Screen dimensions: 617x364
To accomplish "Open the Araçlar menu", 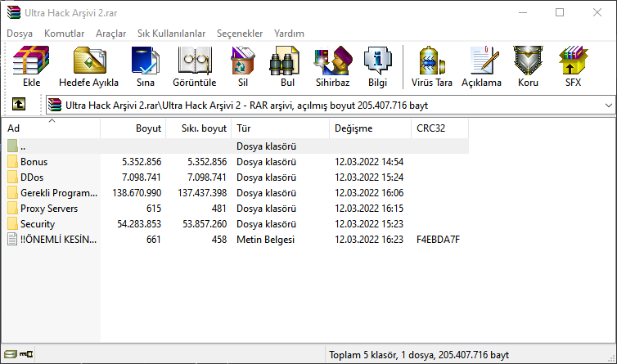I will (x=111, y=34).
